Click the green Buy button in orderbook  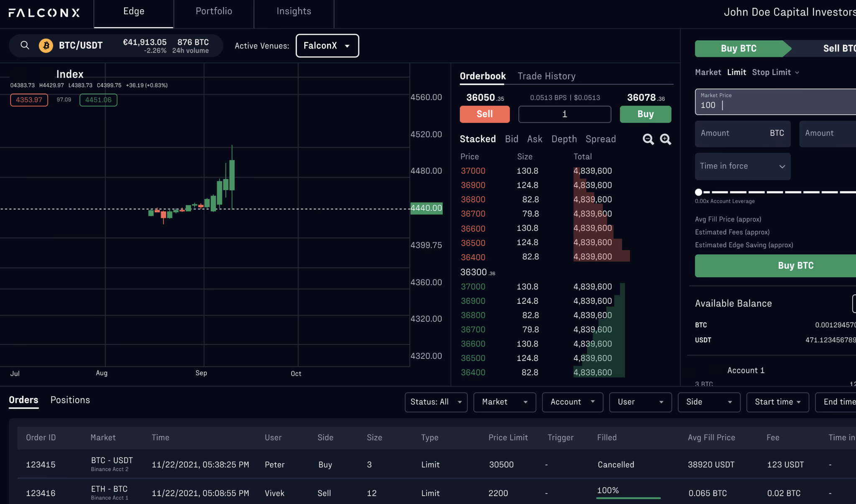point(645,114)
